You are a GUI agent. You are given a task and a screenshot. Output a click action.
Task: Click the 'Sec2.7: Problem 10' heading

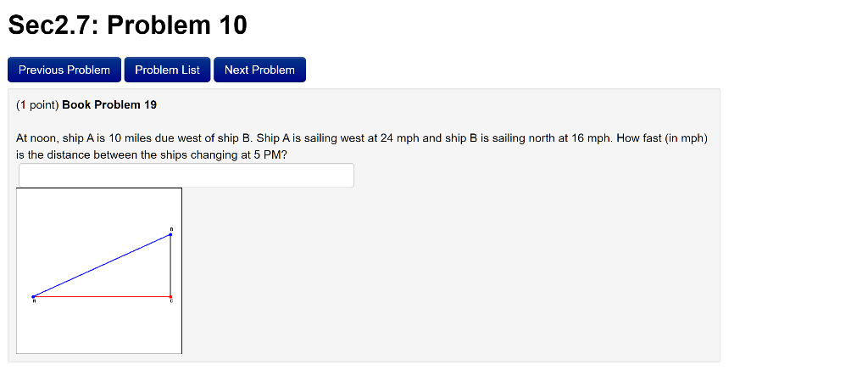point(127,25)
